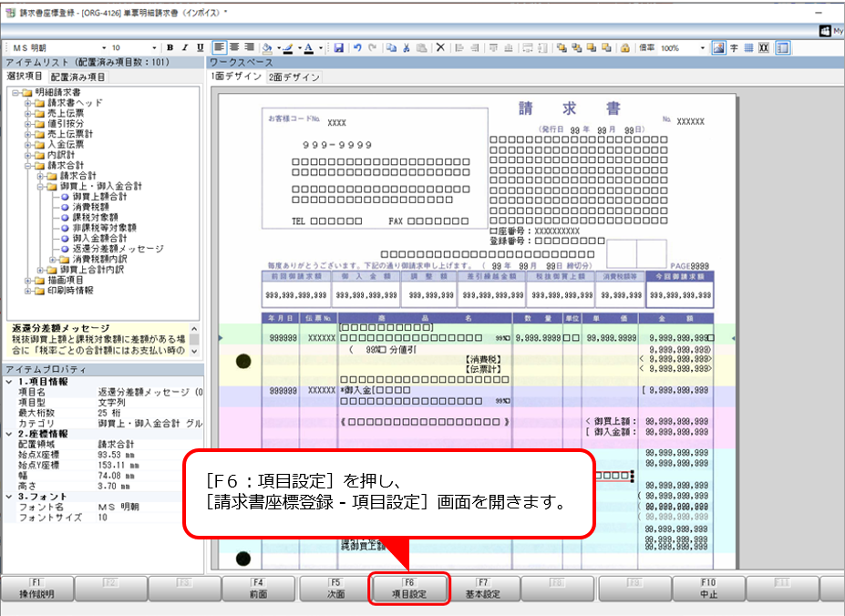Click F4 前面 button
The image size is (845, 616).
coord(259,589)
